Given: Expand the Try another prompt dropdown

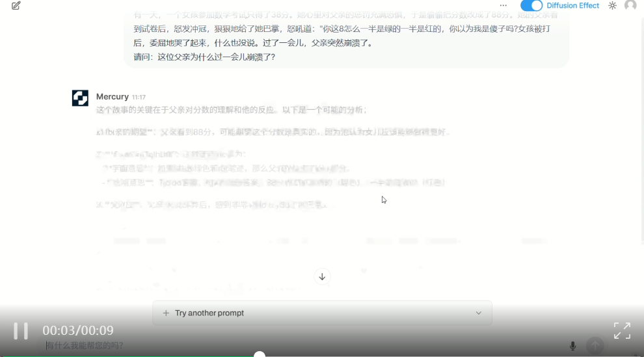Looking at the screenshot, I should 322,313.
